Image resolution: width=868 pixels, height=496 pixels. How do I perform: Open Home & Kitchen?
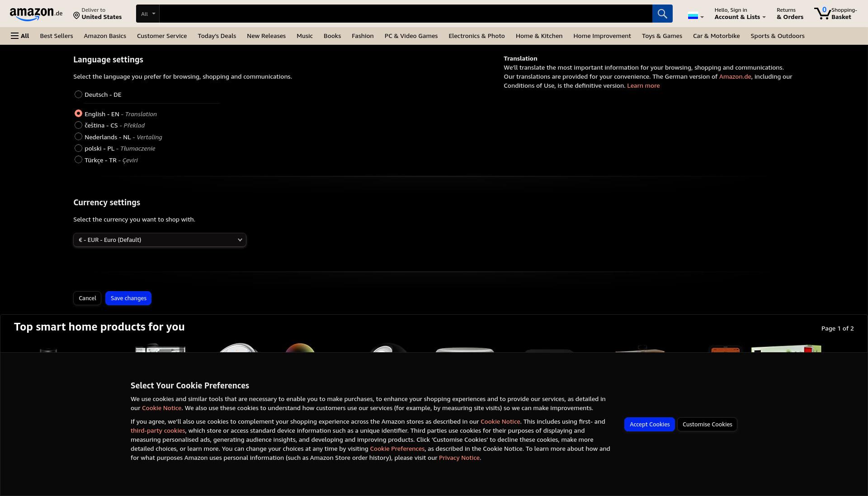[x=539, y=36]
